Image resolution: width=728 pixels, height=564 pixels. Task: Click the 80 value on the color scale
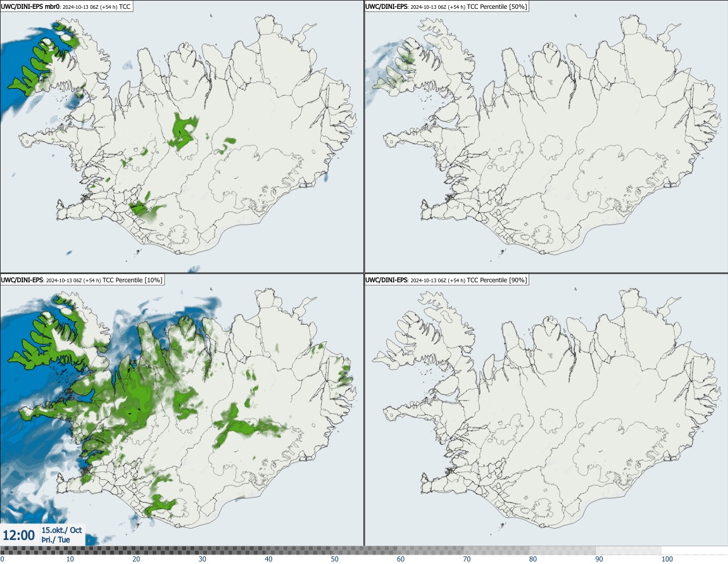(x=533, y=559)
